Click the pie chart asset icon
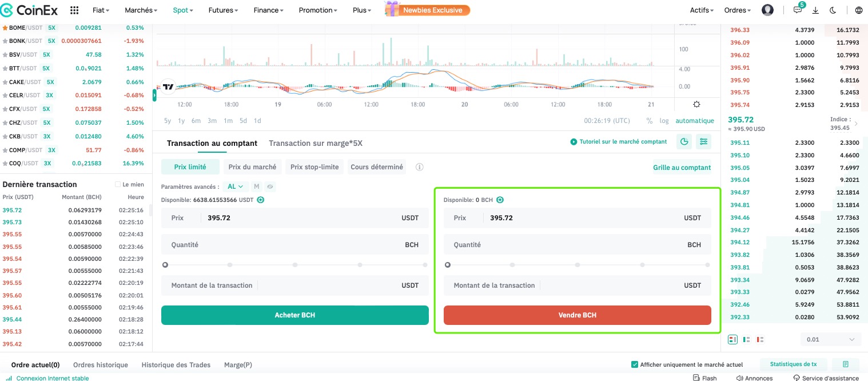The width and height of the screenshot is (868, 381). [x=684, y=142]
